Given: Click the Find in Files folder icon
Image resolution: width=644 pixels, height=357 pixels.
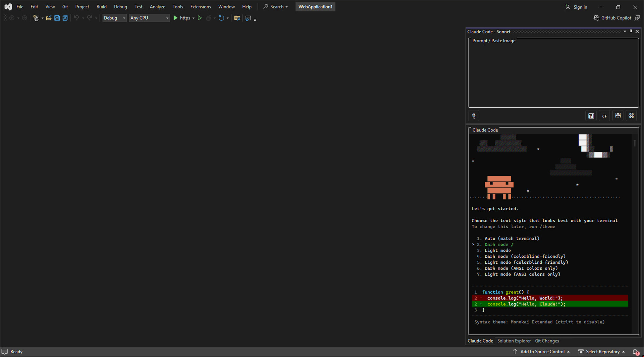Looking at the screenshot, I should (237, 18).
